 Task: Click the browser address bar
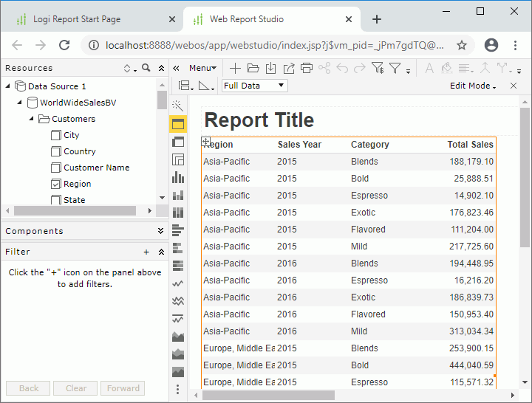point(273,45)
